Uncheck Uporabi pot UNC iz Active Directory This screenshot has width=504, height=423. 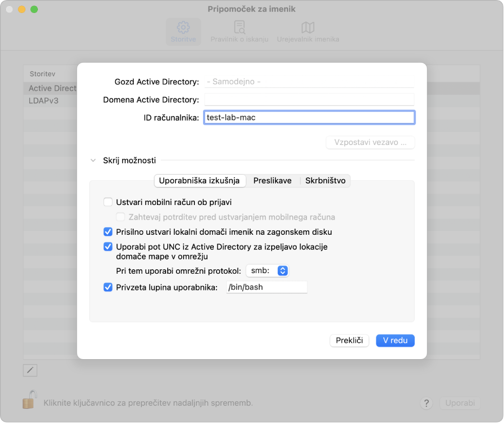coord(108,247)
